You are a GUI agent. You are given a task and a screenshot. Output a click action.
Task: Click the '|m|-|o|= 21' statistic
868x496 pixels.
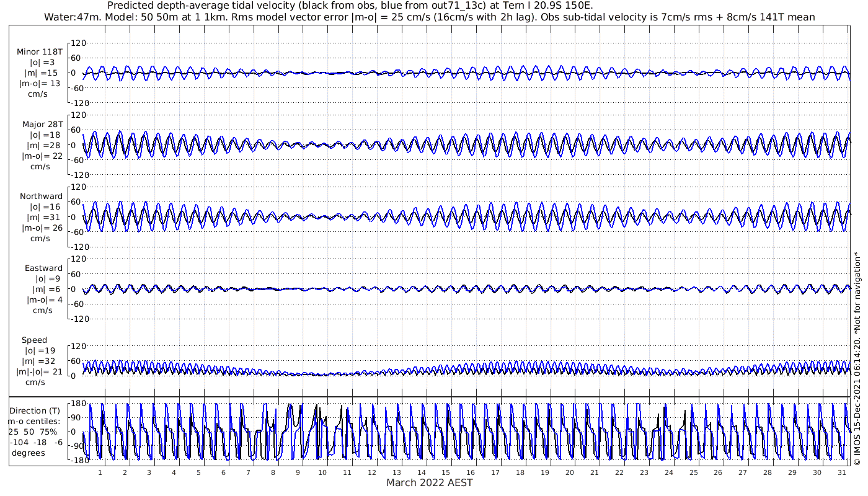40,371
